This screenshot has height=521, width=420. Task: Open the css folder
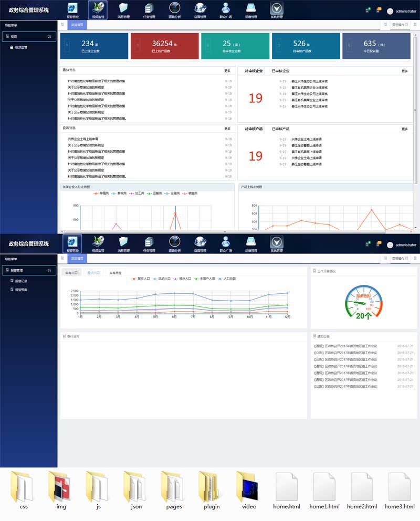click(x=23, y=490)
